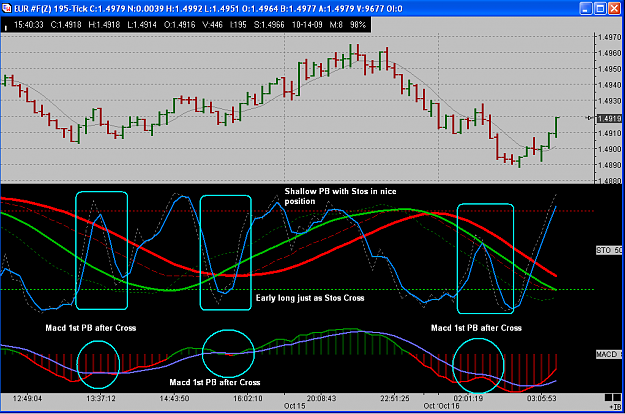Viewport: 625px width, 414px height.
Task: Minimize the EUR chart window
Action: tap(586, 8)
